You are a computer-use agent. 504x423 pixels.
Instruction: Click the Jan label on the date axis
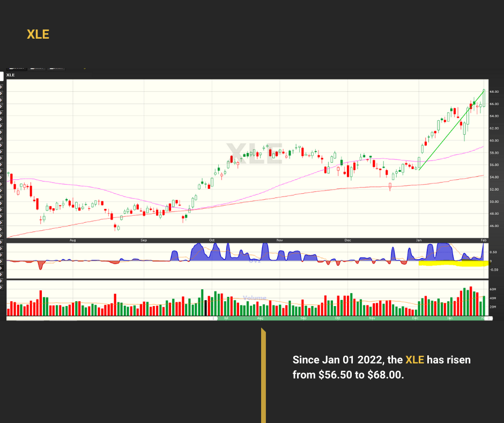click(x=418, y=240)
